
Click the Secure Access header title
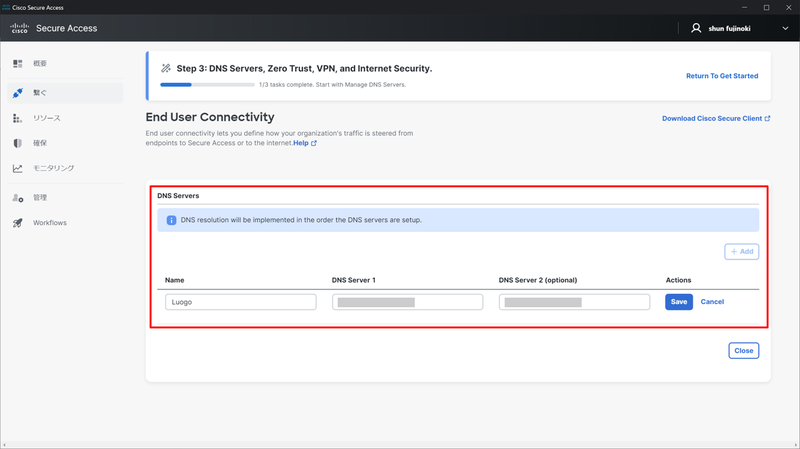(x=66, y=29)
